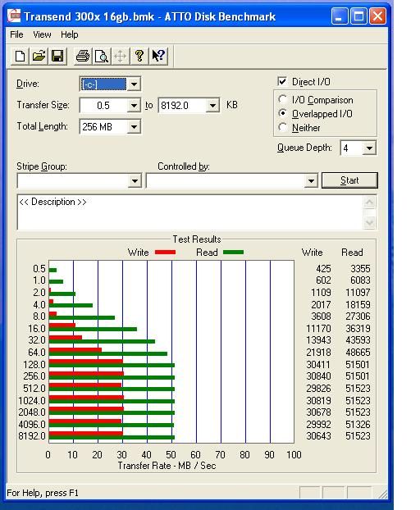The height and width of the screenshot is (510, 420).
Task: Click the green Read legend swatch
Action: 233,252
